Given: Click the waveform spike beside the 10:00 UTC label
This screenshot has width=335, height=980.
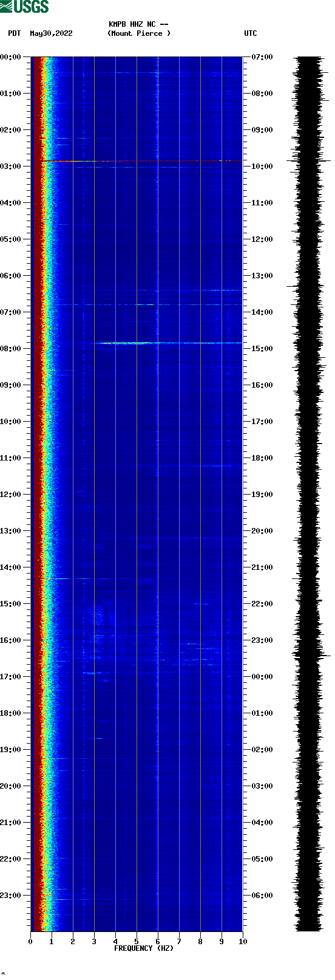Looking at the screenshot, I should [x=309, y=161].
